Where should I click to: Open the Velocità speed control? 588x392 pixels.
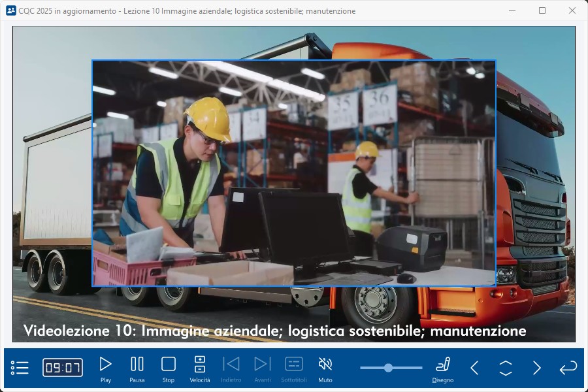pos(200,368)
